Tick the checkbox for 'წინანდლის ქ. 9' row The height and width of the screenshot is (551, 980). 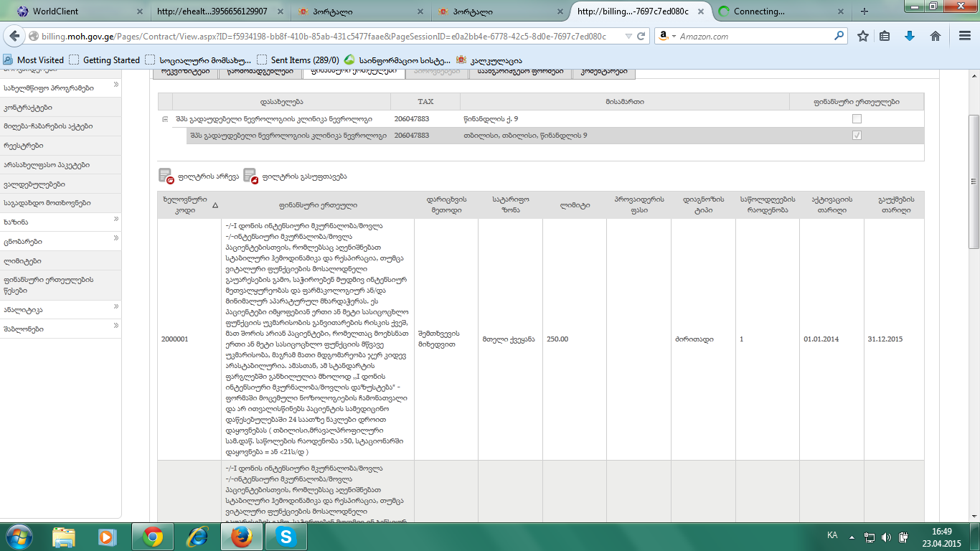[x=857, y=119]
